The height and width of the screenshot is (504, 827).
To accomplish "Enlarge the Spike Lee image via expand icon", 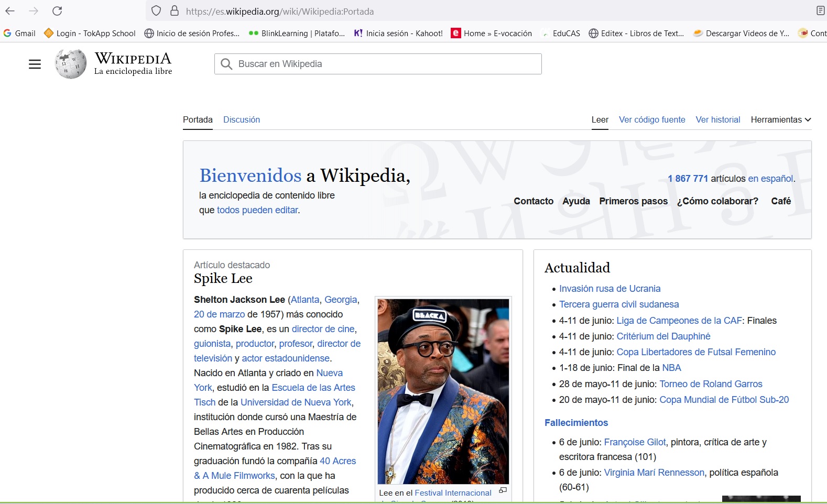I will click(503, 490).
